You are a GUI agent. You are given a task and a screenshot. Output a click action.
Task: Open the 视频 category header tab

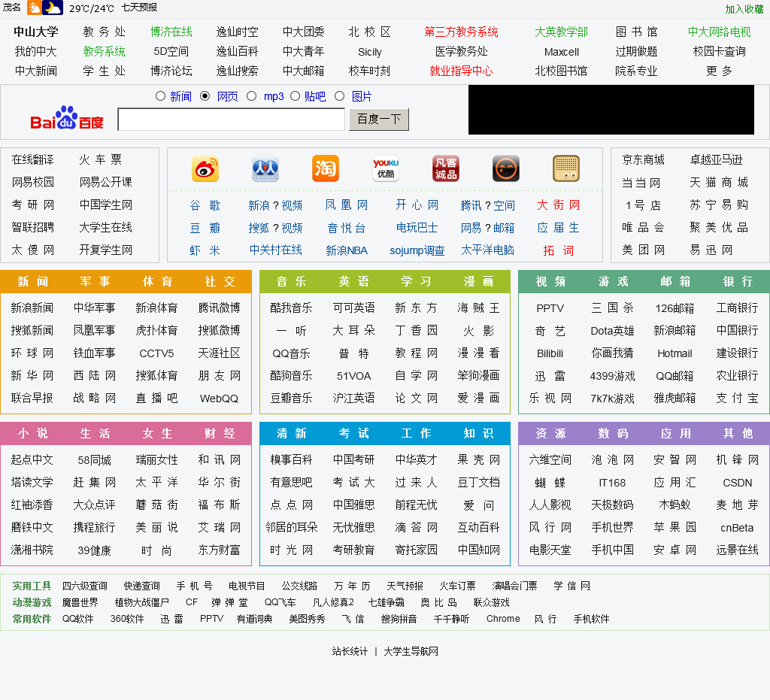[x=550, y=281]
